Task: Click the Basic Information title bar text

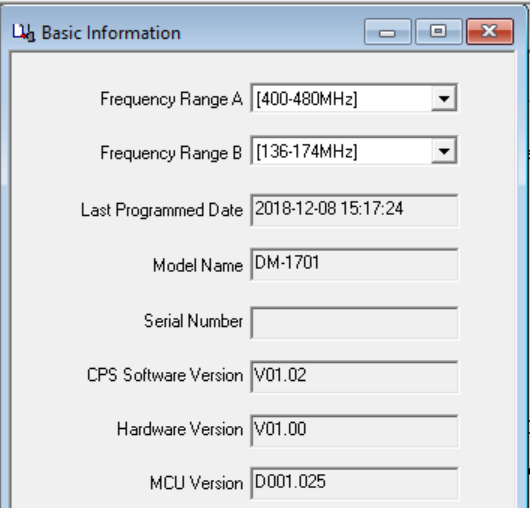Action: click(111, 33)
